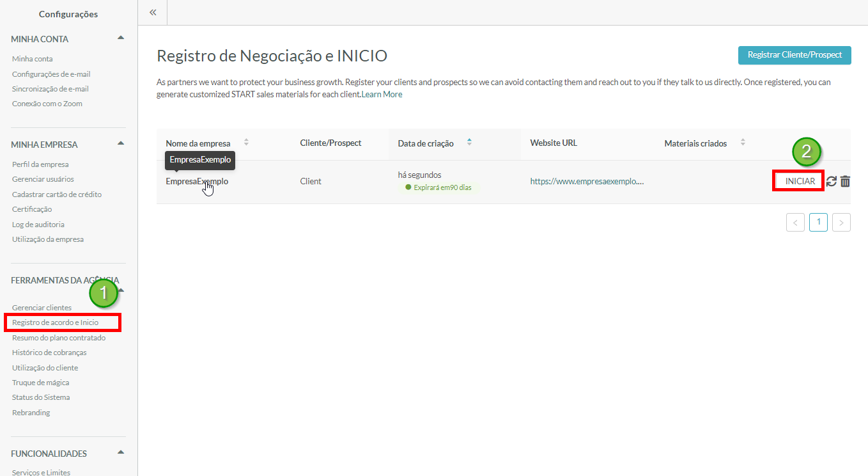
Task: Open Configurações de e-mail
Action: (x=51, y=74)
